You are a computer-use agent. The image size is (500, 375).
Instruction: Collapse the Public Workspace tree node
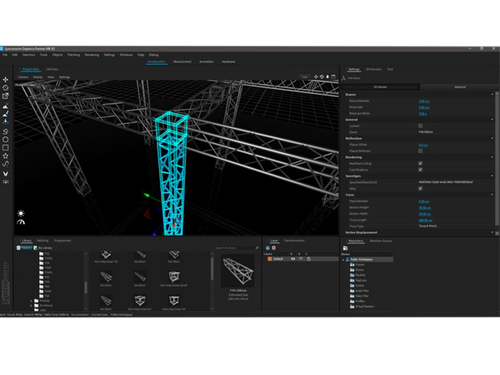[x=343, y=259]
